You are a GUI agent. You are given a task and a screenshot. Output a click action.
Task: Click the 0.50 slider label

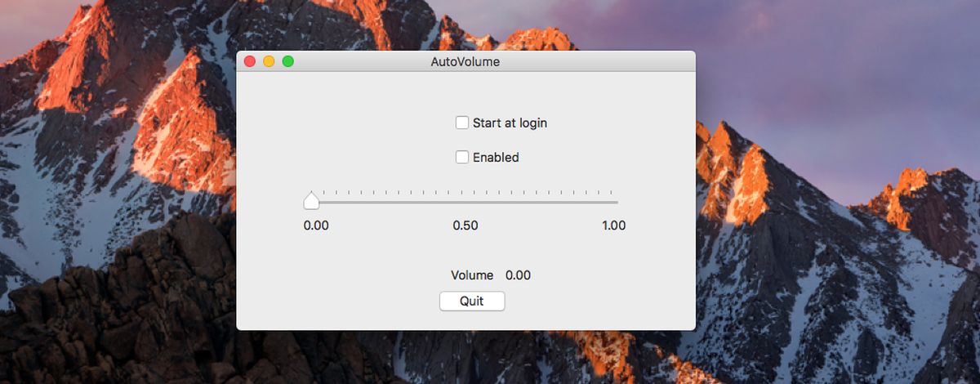pos(465,225)
